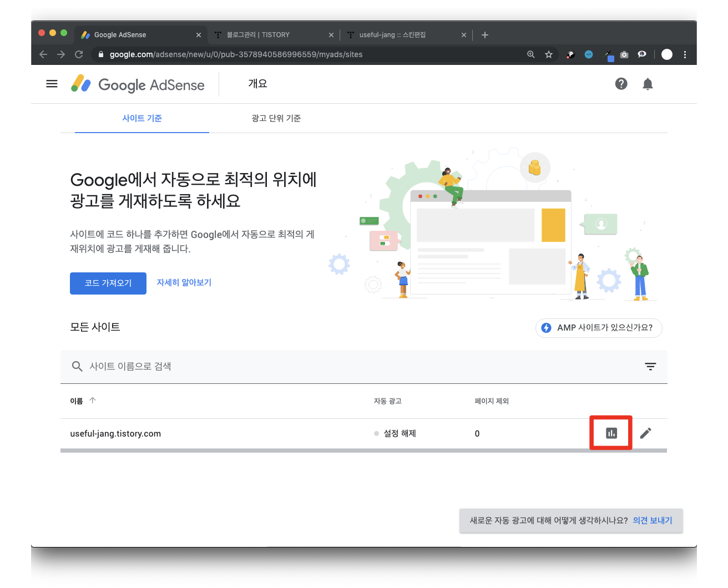Click the browser back arrow
The width and height of the screenshot is (728, 588).
click(x=43, y=54)
